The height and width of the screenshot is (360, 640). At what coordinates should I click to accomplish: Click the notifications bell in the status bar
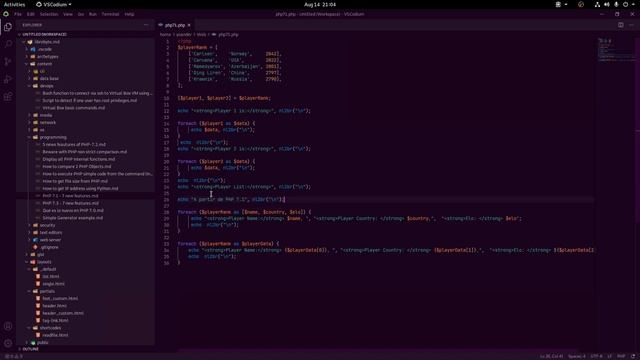tap(633, 356)
